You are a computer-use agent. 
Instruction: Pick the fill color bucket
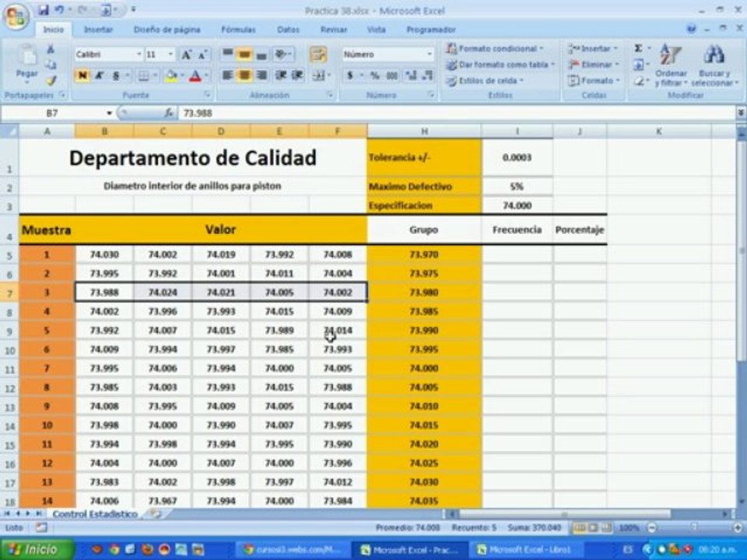click(170, 75)
